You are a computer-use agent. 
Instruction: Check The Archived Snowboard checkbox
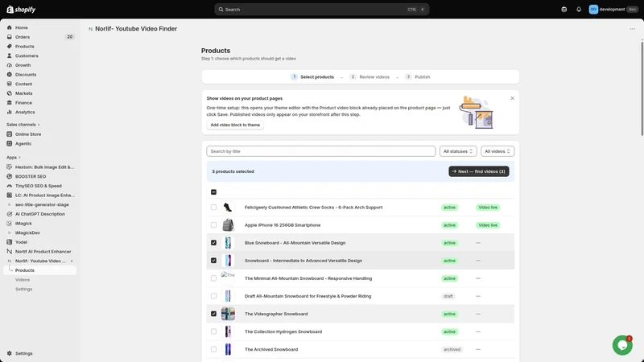click(213, 349)
